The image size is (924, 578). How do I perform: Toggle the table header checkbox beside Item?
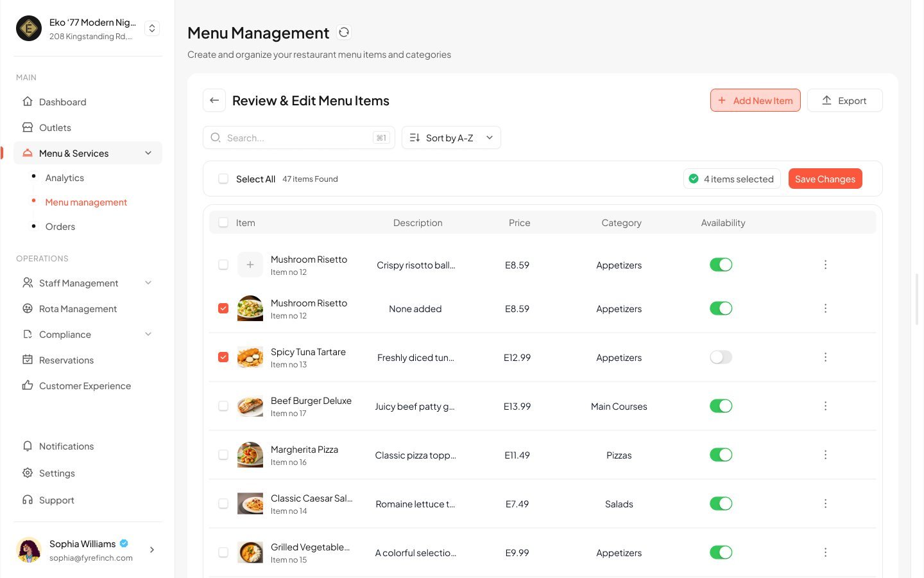(223, 222)
